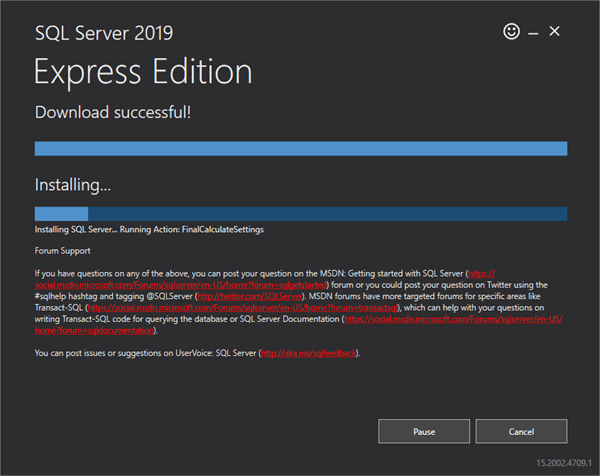Click the installing progress bar

tap(301, 214)
